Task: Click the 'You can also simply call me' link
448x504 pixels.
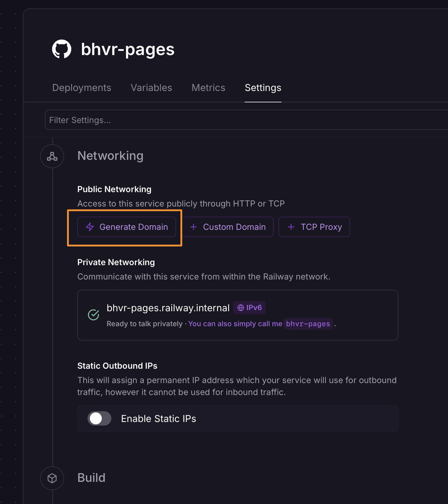Action: (x=235, y=324)
